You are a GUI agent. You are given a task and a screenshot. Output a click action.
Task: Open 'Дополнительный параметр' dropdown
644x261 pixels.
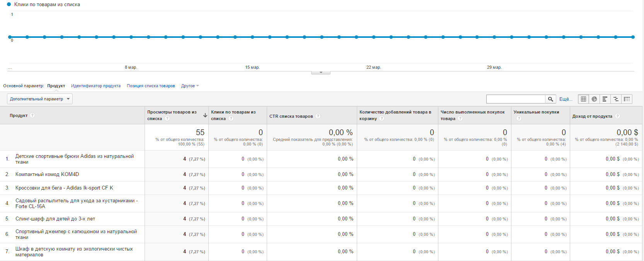[x=40, y=99]
